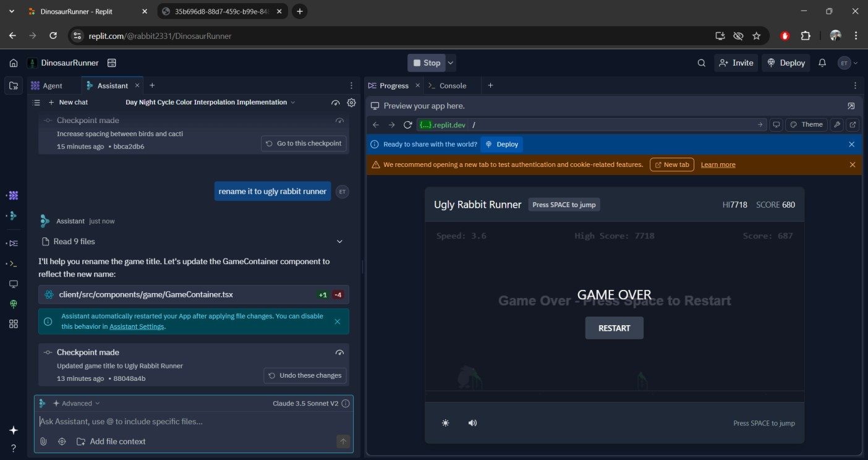The image size is (868, 460).
Task: Open the Preview icon in the sidebar
Action: coord(13,284)
